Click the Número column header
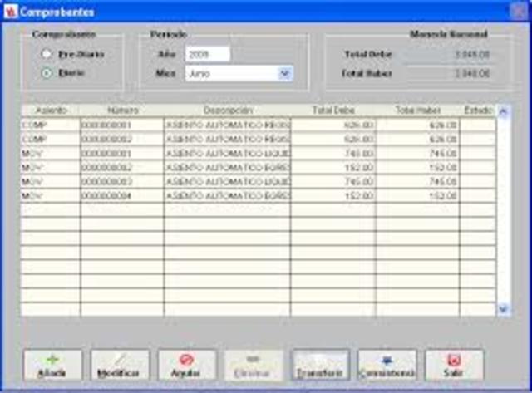532x393 pixels. click(x=122, y=111)
